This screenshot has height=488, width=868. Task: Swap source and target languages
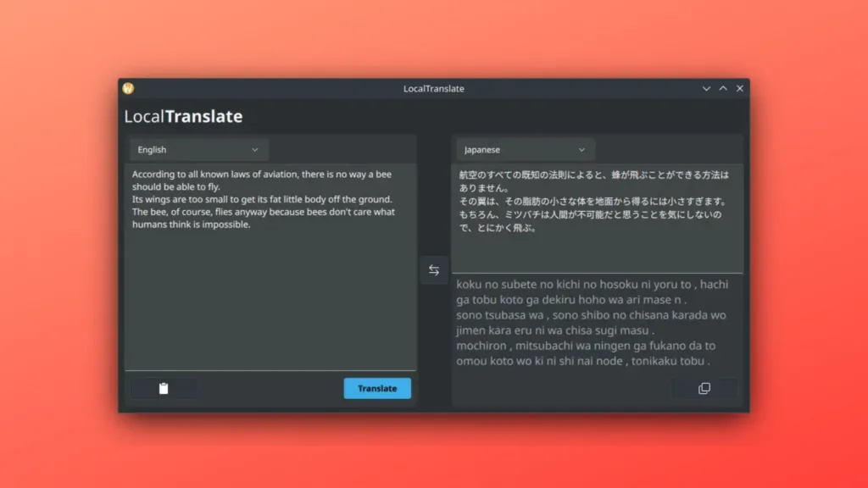[x=434, y=270]
